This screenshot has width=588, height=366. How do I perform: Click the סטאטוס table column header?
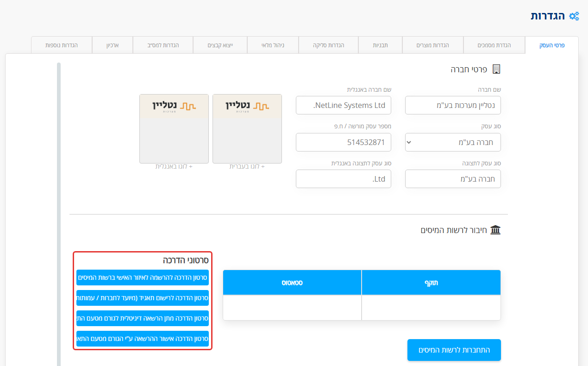pyautogui.click(x=292, y=283)
